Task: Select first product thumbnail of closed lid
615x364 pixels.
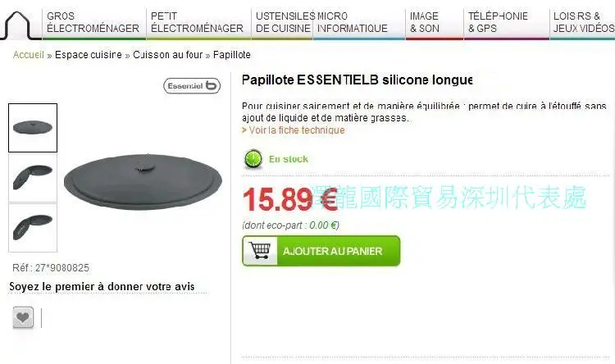Action: [x=33, y=128]
